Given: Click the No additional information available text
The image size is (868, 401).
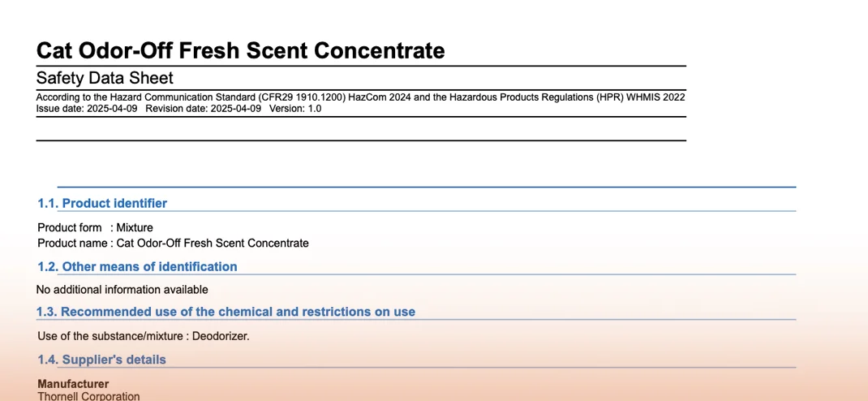Looking at the screenshot, I should pos(122,289).
